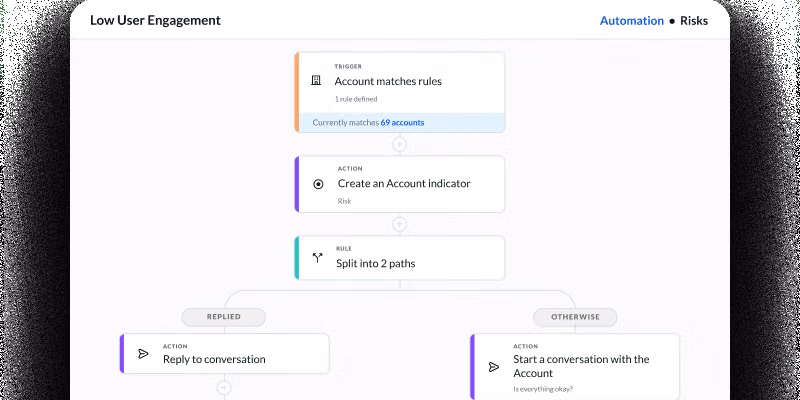
Task: Open the Create an Account indicator action
Action: coord(404,184)
